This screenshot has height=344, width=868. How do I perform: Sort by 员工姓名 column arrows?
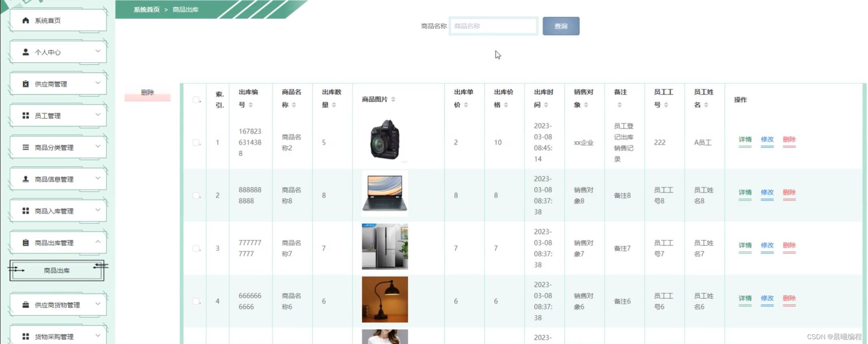[x=706, y=105]
